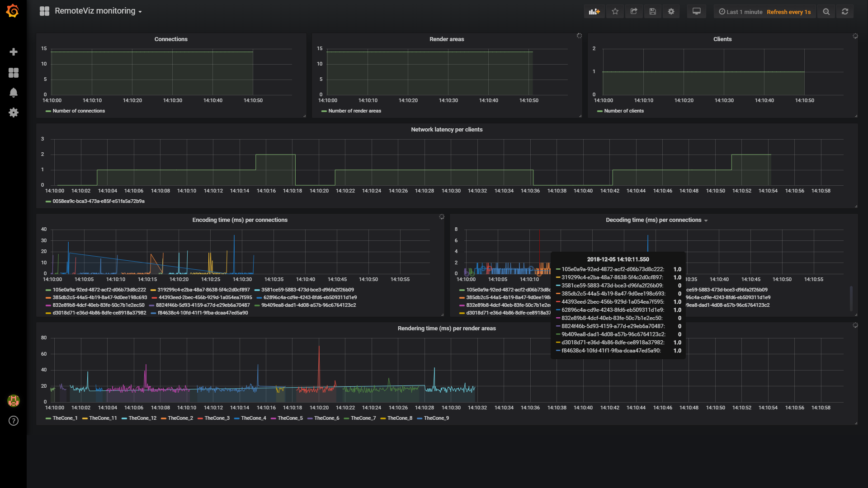
Task: Refresh dashboard using refresh icon
Action: (844, 12)
